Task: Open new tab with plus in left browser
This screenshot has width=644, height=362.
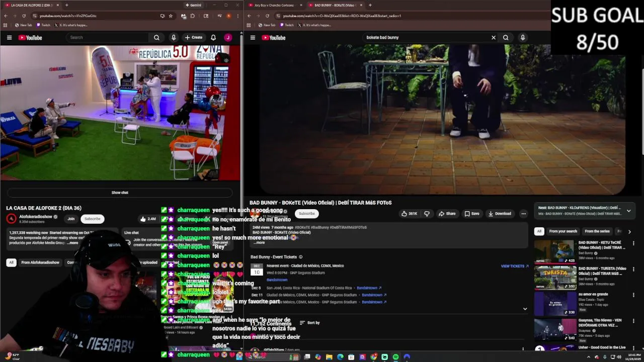Action: click(66, 5)
